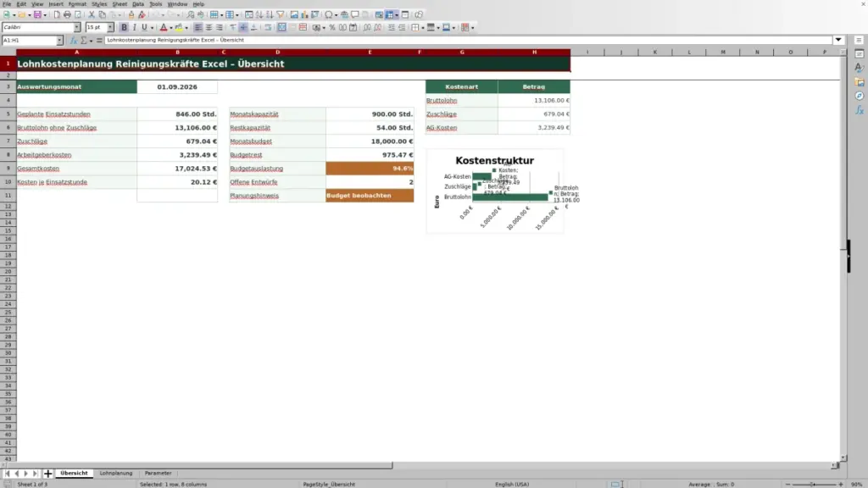Open the AutoFilter funnel icon

(280, 14)
